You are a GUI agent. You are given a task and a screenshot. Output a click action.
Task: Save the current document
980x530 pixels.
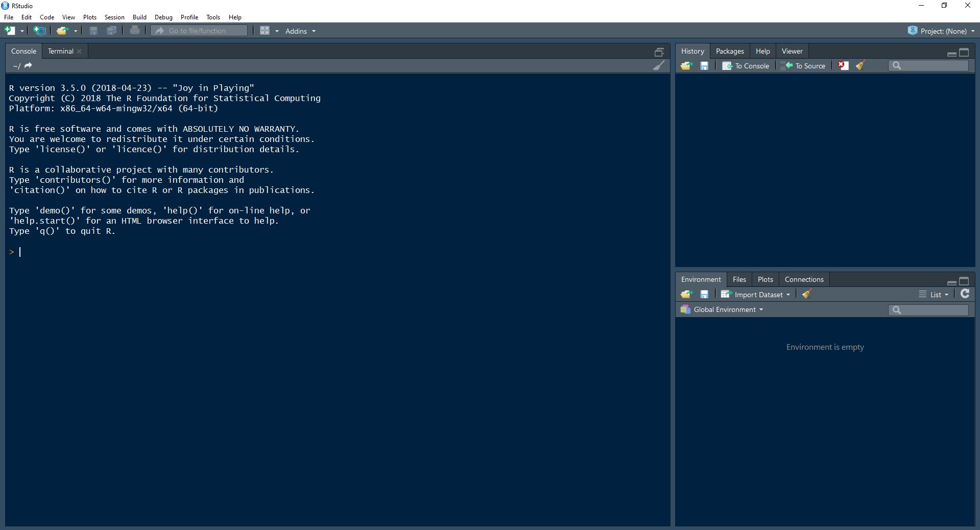click(x=93, y=31)
